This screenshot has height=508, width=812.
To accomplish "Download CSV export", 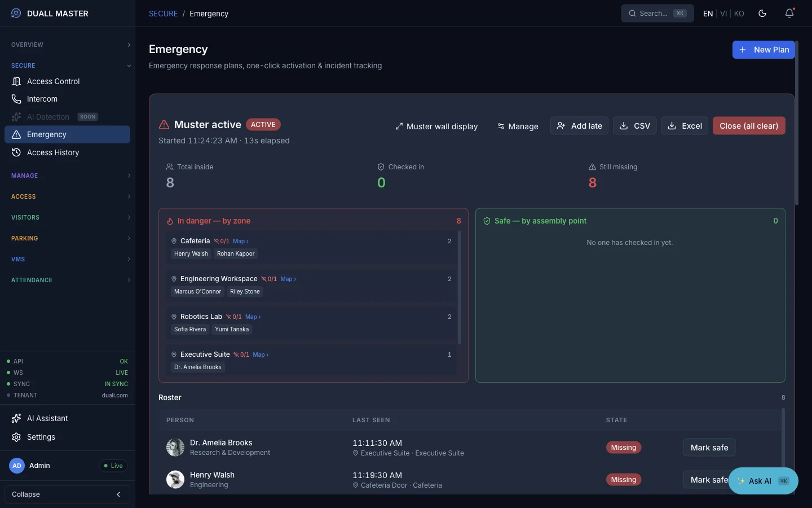I will click(634, 126).
